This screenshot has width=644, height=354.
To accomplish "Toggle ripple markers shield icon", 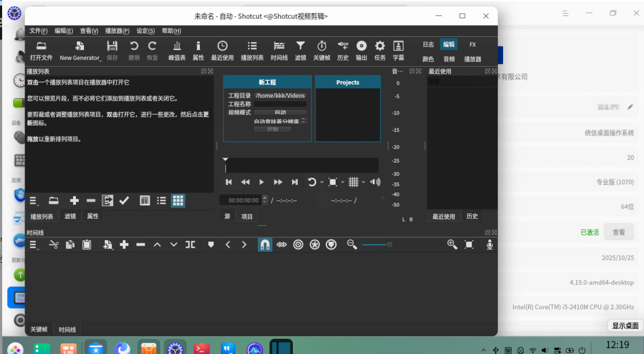I will coord(331,245).
